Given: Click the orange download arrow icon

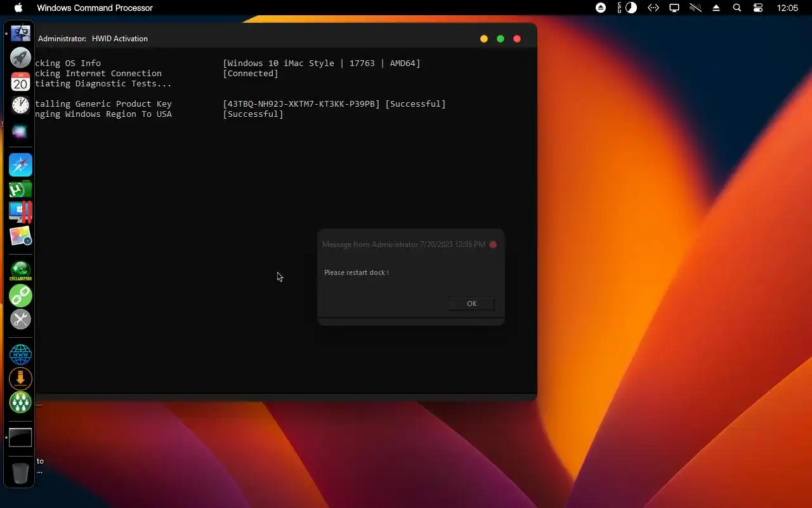Looking at the screenshot, I should click(x=20, y=378).
